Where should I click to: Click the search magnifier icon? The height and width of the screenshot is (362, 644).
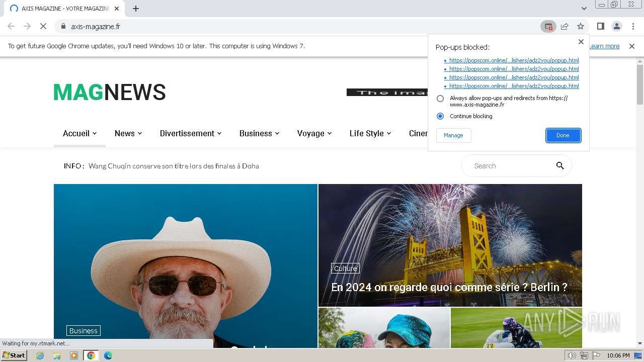pos(560,166)
